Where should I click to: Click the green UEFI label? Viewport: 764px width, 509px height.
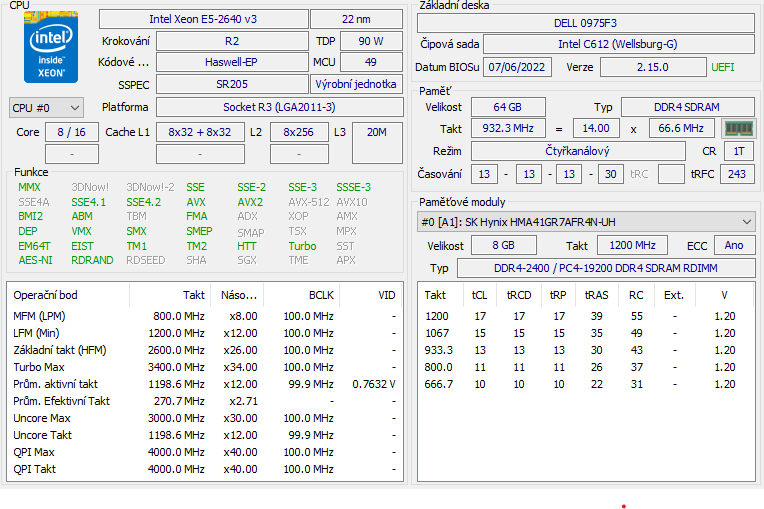[723, 67]
